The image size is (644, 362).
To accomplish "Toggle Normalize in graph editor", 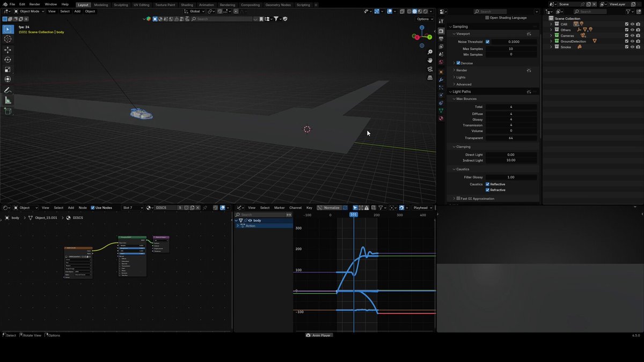I will [x=329, y=208].
